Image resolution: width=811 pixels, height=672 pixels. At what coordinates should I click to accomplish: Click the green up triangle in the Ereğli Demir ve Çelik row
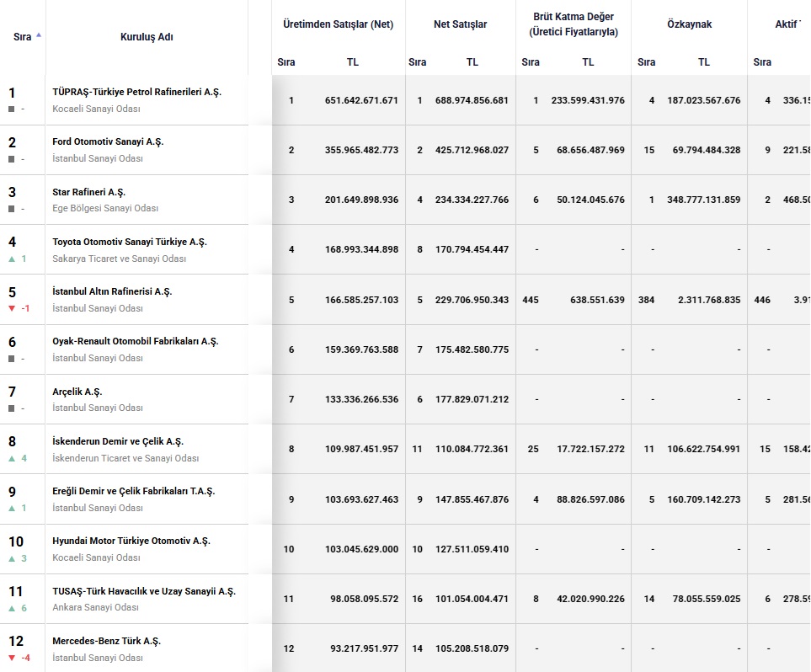12,508
